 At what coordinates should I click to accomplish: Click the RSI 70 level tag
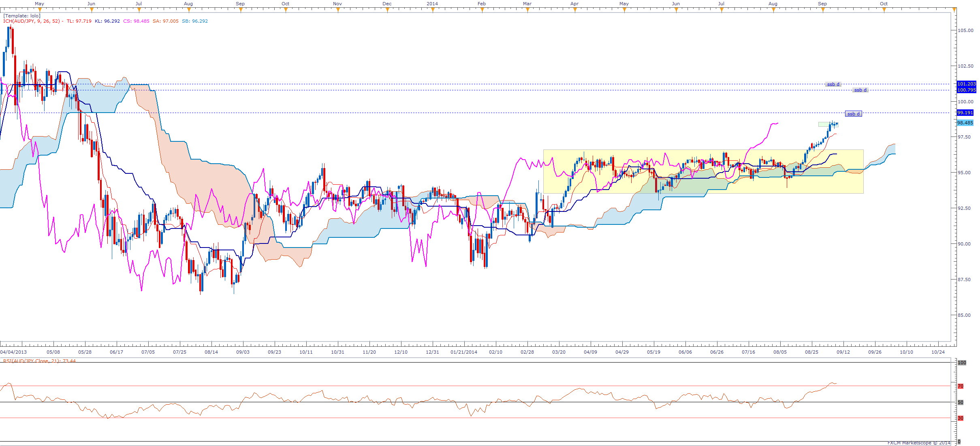(960, 386)
